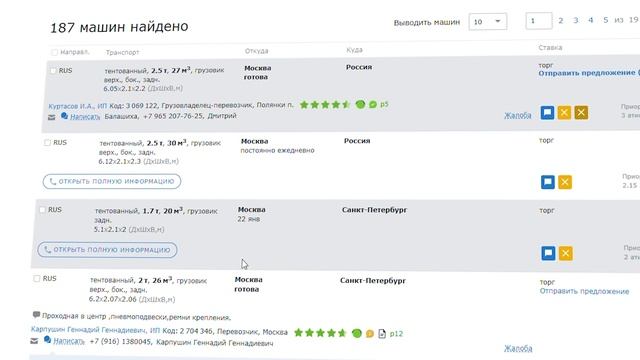Click dark gold X icon in Куртасов row
Screen dimensions: 640x360
coord(581,113)
